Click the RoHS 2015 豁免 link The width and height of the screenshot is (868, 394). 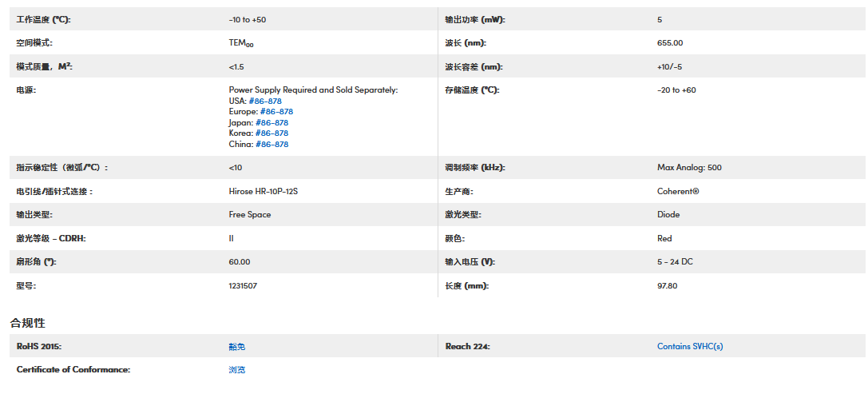(x=237, y=346)
